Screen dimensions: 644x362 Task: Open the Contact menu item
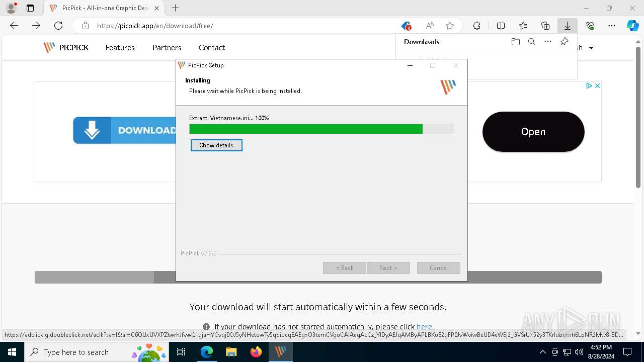212,48
